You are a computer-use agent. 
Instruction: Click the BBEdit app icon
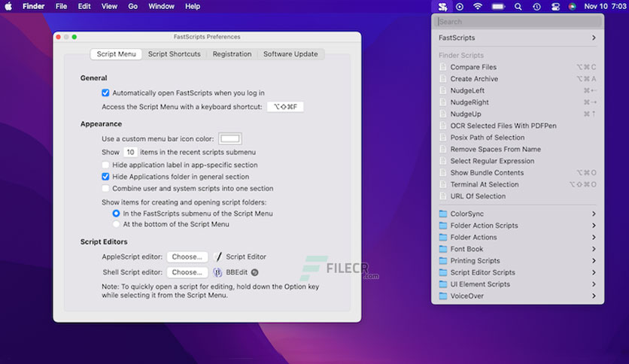(x=217, y=272)
